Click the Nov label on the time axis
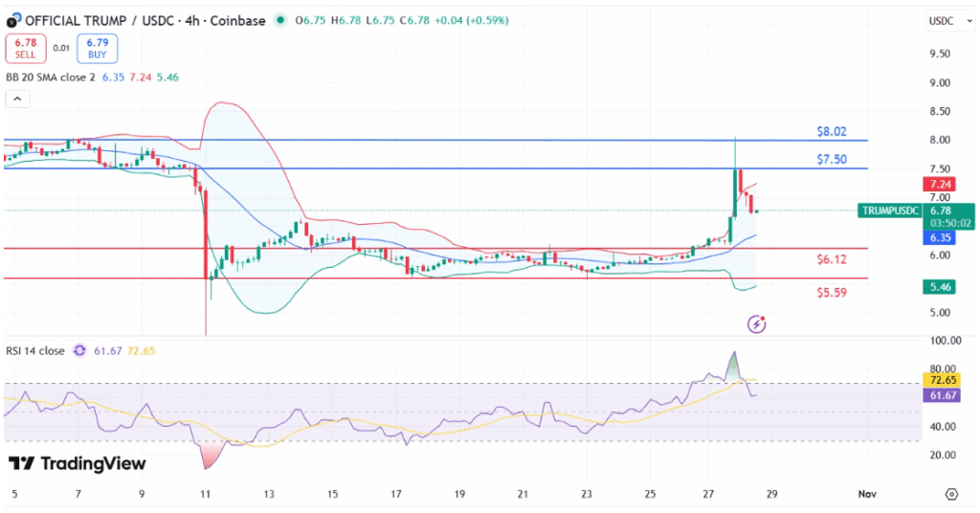The width and height of the screenshot is (980, 513). point(865,494)
